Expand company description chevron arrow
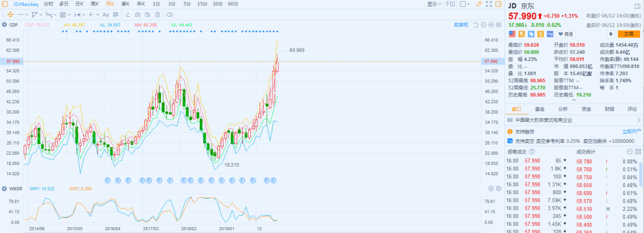The height and width of the screenshot is (233, 644). [x=639, y=120]
